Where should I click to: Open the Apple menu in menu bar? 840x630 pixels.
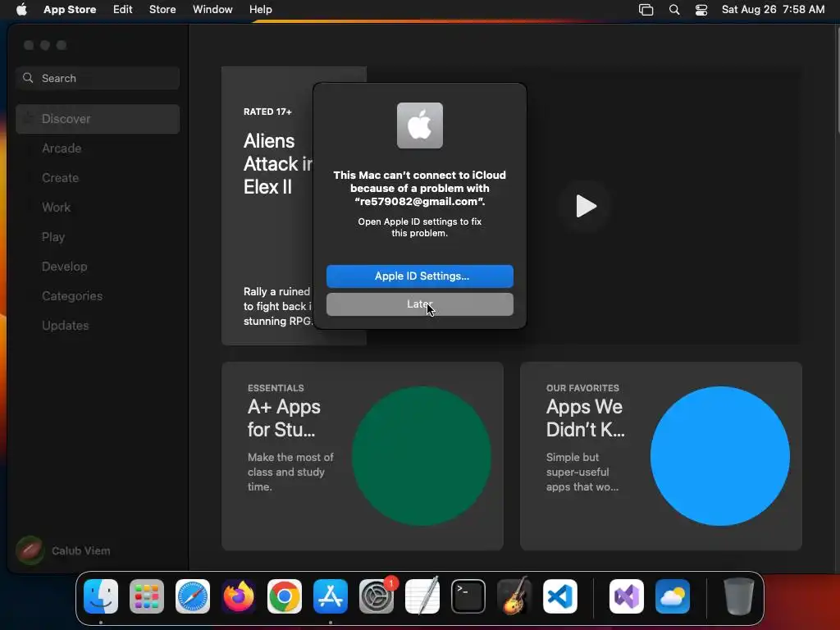[x=21, y=9]
